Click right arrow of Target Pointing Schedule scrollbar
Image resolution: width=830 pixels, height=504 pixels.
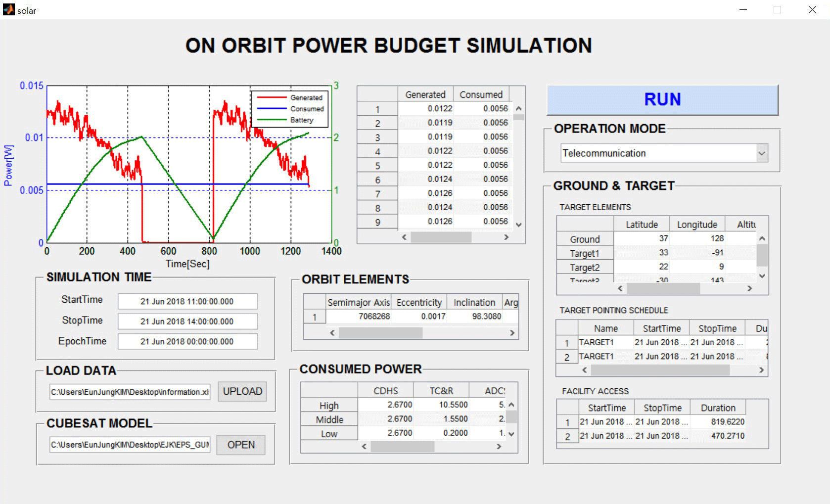point(762,370)
